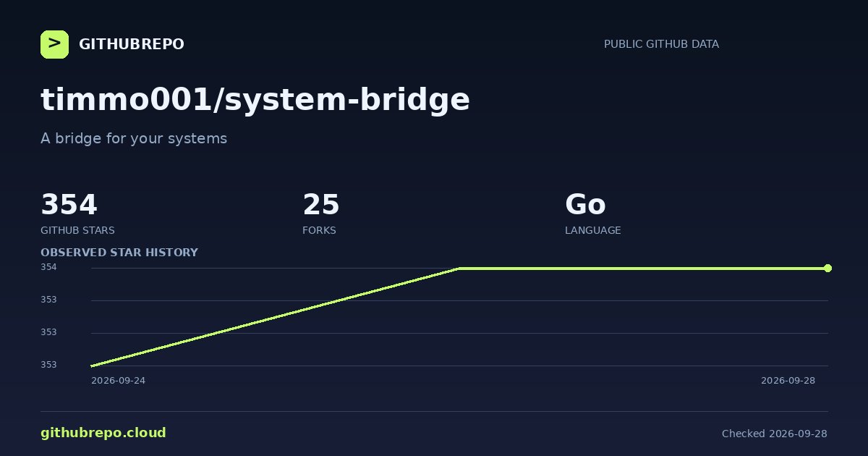Click the top 354 y-axis label
The height and width of the screenshot is (456, 868).
tap(48, 267)
